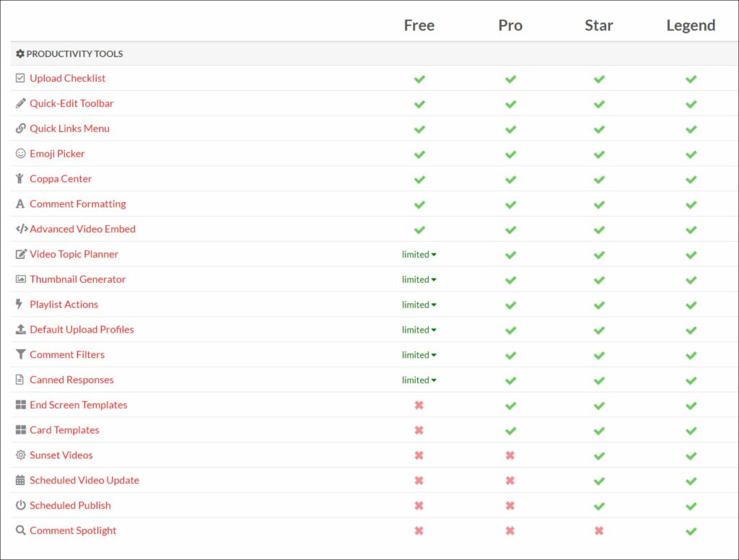Open the Quick Links Menu link
739x560 pixels.
point(69,128)
